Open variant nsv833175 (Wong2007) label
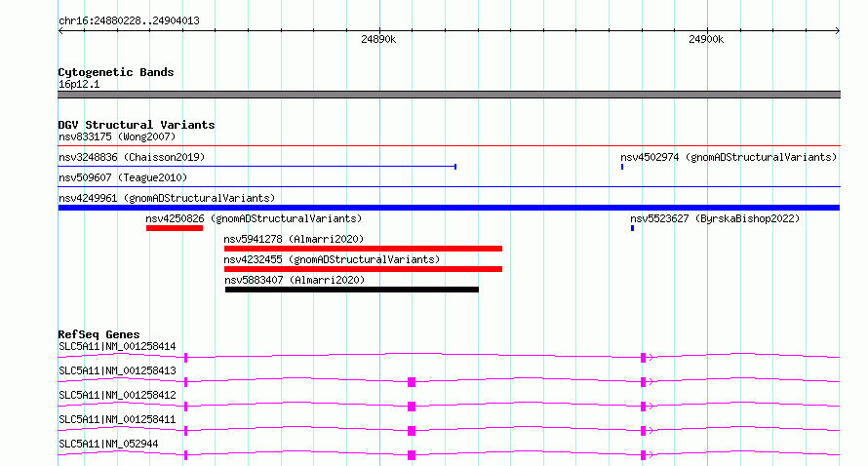Screen dimensions: 868x466 click(117, 136)
